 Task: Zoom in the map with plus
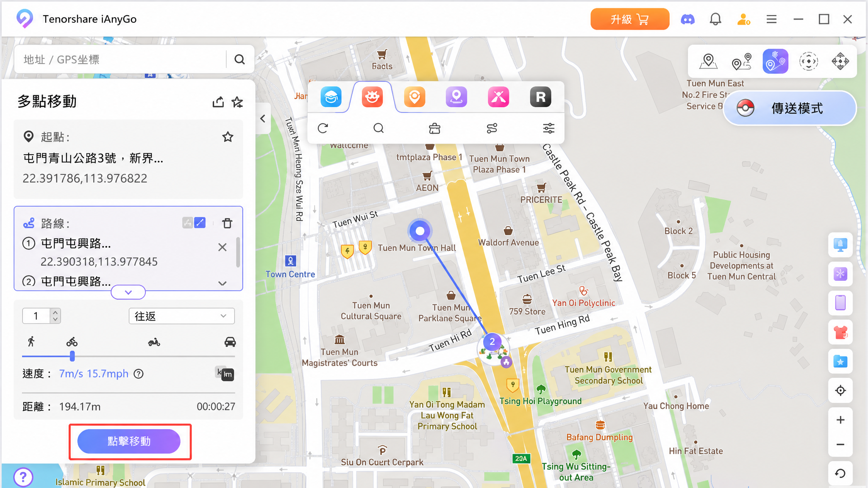tap(840, 420)
